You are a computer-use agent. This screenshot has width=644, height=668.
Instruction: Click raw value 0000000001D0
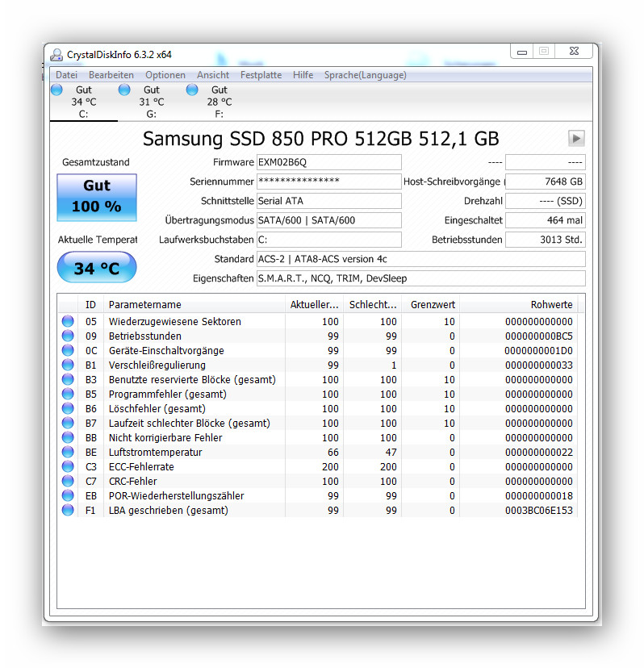[539, 351]
